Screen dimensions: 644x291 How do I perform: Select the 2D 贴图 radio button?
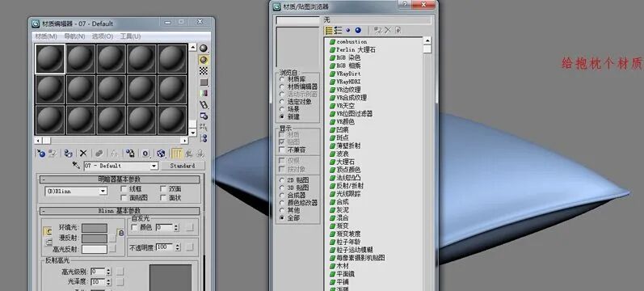(282, 180)
